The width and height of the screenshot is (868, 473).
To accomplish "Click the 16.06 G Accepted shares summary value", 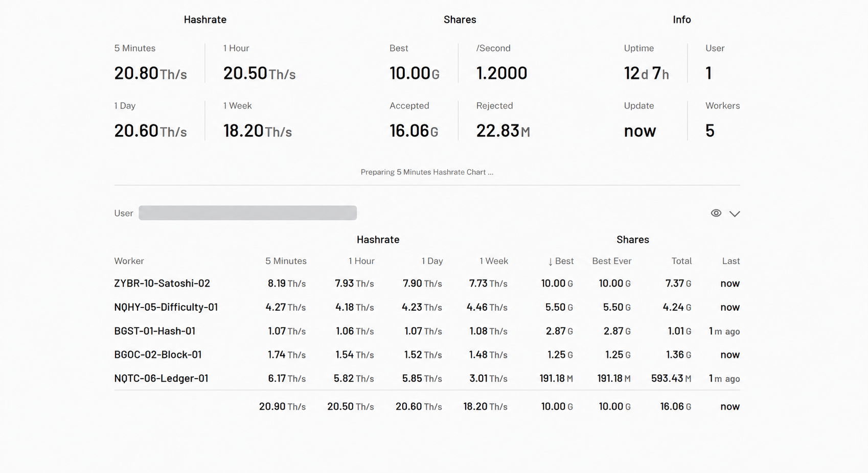I will point(414,131).
